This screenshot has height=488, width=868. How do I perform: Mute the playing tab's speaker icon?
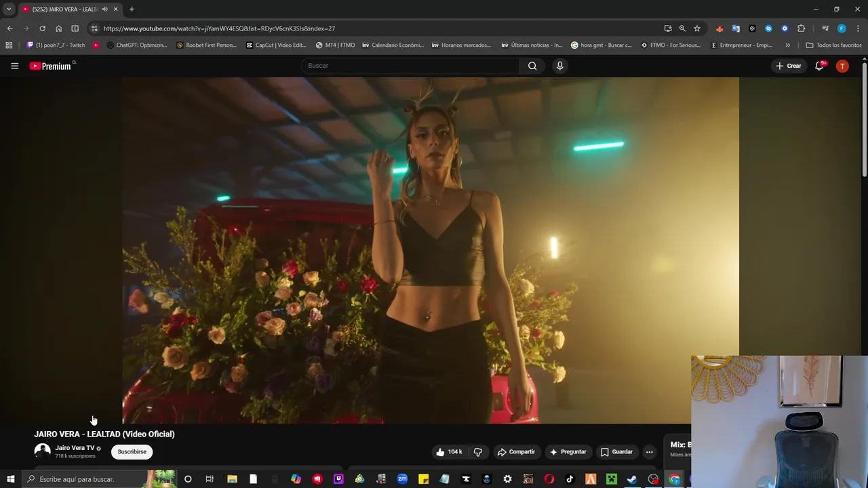pyautogui.click(x=104, y=9)
